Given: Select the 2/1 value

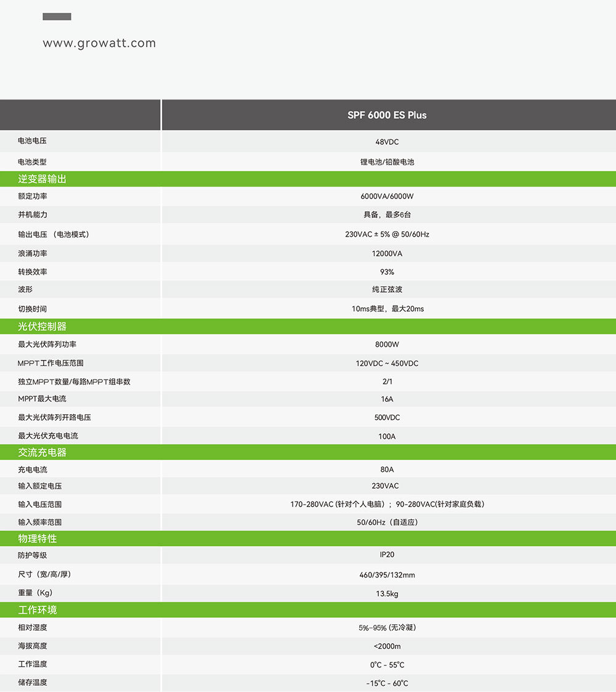Looking at the screenshot, I should coord(387,382).
